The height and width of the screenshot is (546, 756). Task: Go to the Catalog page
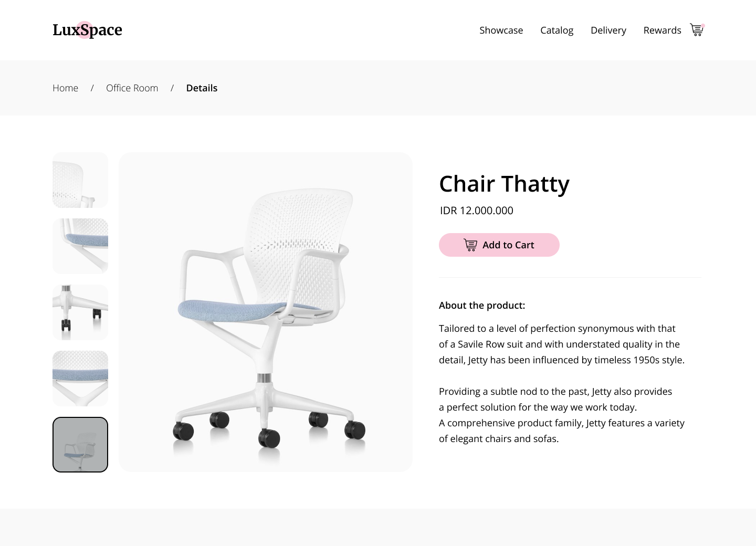(x=556, y=30)
